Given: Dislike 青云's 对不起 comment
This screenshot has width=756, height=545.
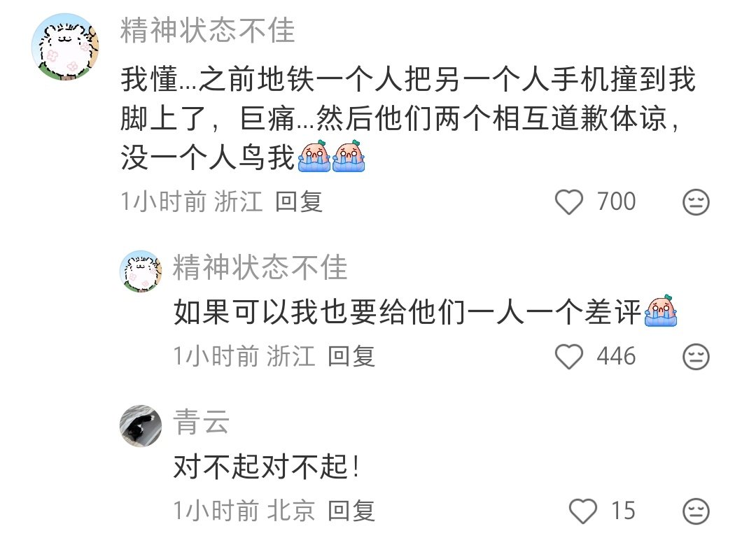Looking at the screenshot, I should click(696, 511).
